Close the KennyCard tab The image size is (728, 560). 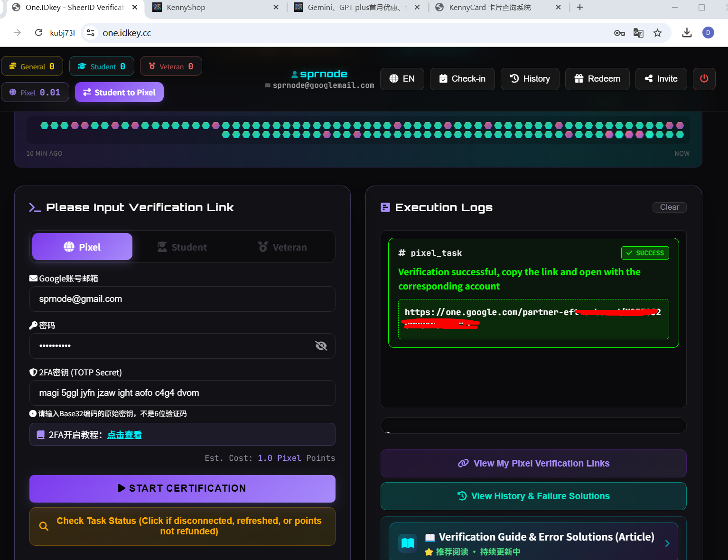(x=558, y=7)
